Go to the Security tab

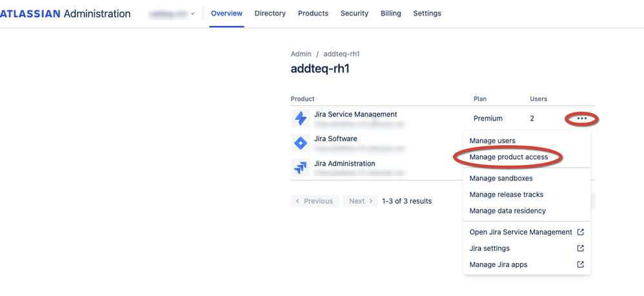coord(354,14)
